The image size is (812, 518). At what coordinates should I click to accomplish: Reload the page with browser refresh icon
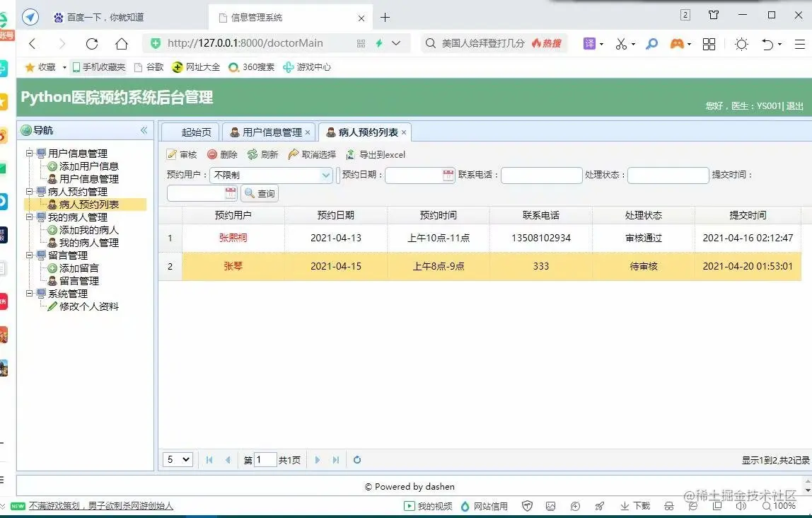click(92, 44)
